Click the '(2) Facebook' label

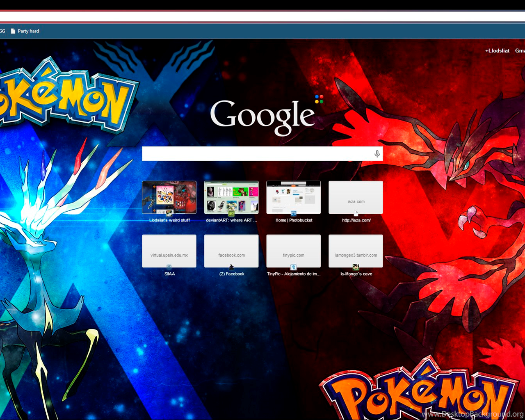pos(232,274)
